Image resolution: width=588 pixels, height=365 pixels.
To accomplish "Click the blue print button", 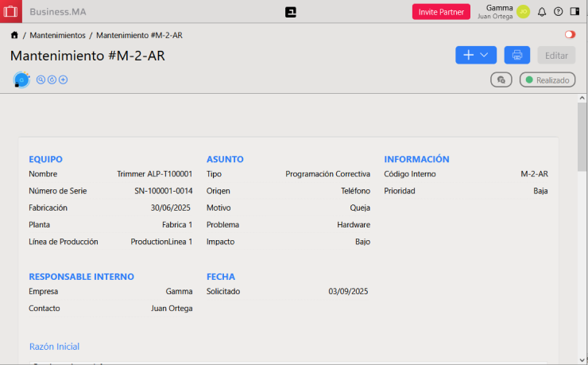I will pyautogui.click(x=516, y=55).
